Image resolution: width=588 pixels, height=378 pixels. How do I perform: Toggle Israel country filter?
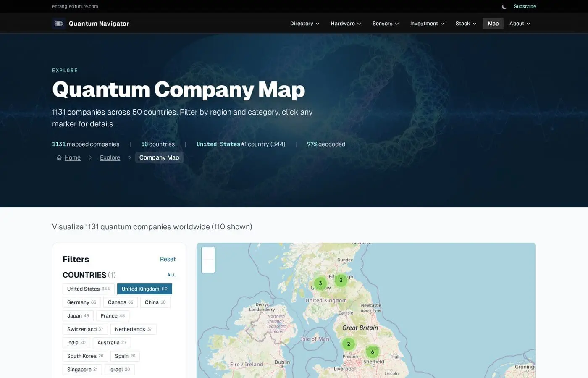pos(120,370)
